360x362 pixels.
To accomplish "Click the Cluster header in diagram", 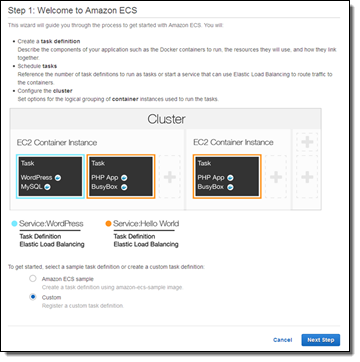I will coord(166,119).
